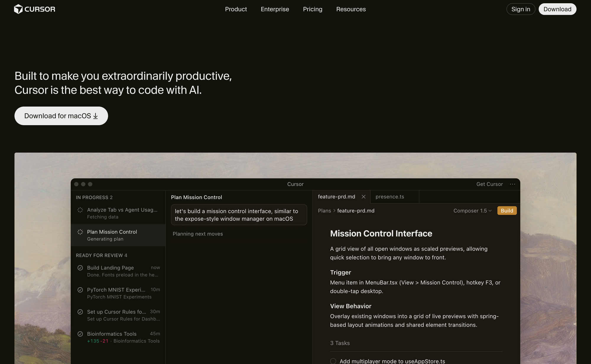The height and width of the screenshot is (364, 591).
Task: Click the Pricing nav link
Action: (x=312, y=9)
